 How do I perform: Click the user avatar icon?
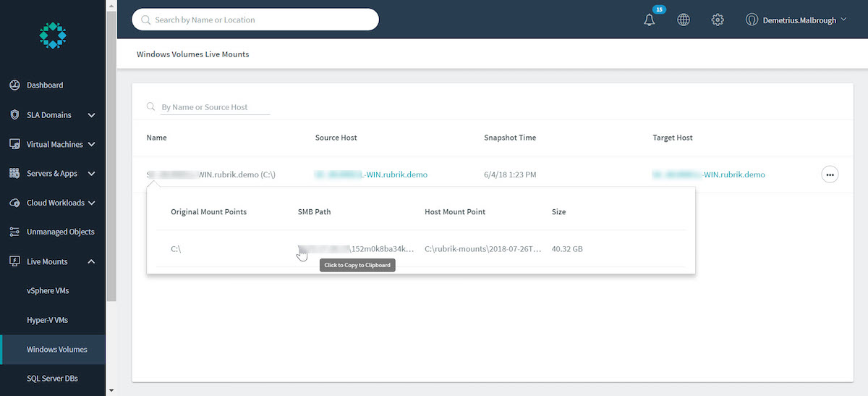(x=752, y=20)
